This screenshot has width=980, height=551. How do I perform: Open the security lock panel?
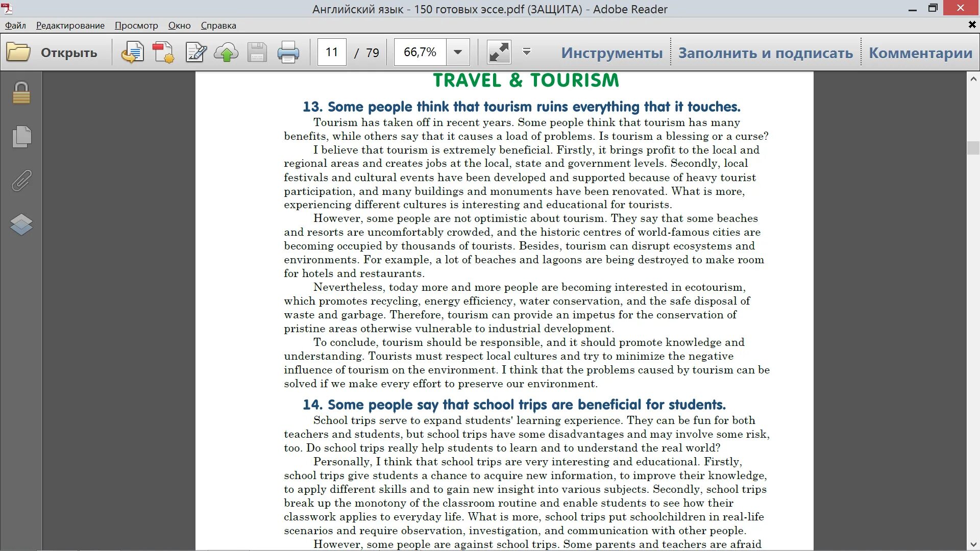(21, 93)
